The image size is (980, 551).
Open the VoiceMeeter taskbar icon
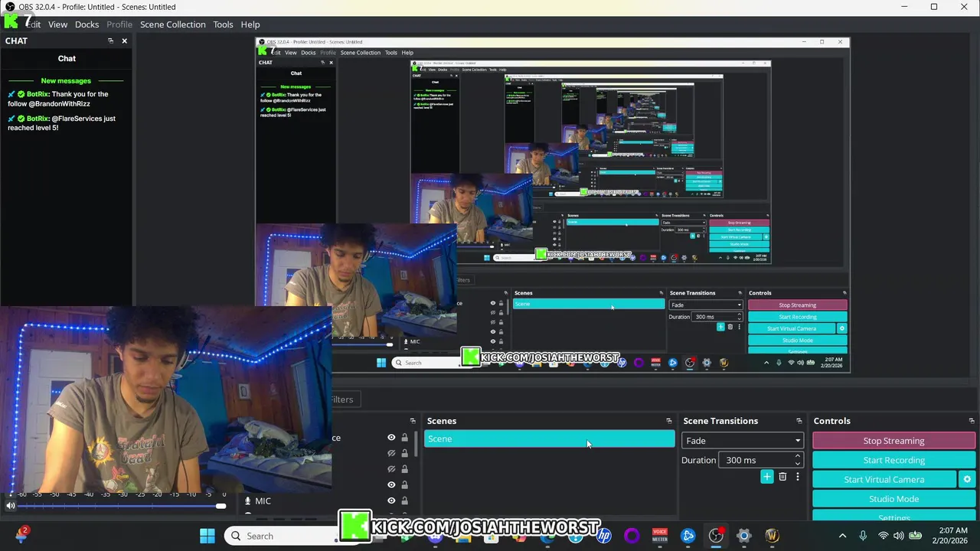[660, 536]
